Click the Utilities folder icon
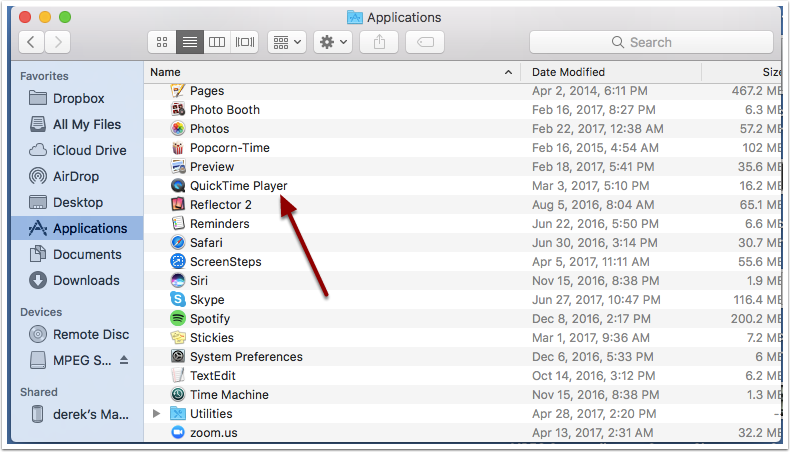The height and width of the screenshot is (452, 790). [178, 413]
